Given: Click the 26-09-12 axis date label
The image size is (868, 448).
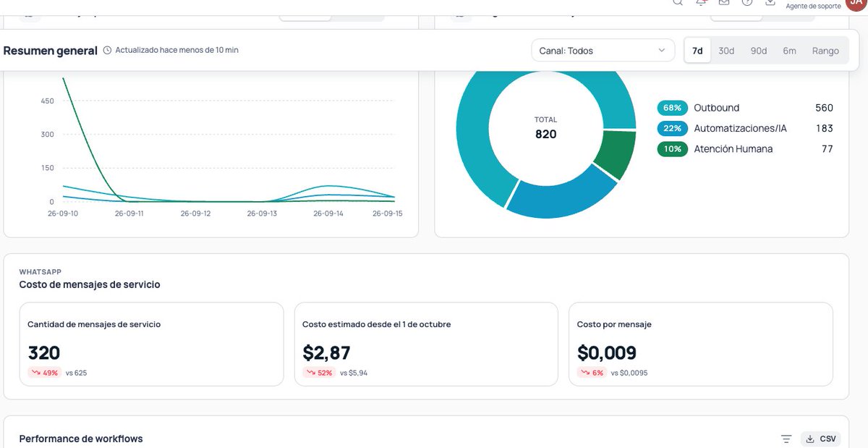Looking at the screenshot, I should point(195,214).
